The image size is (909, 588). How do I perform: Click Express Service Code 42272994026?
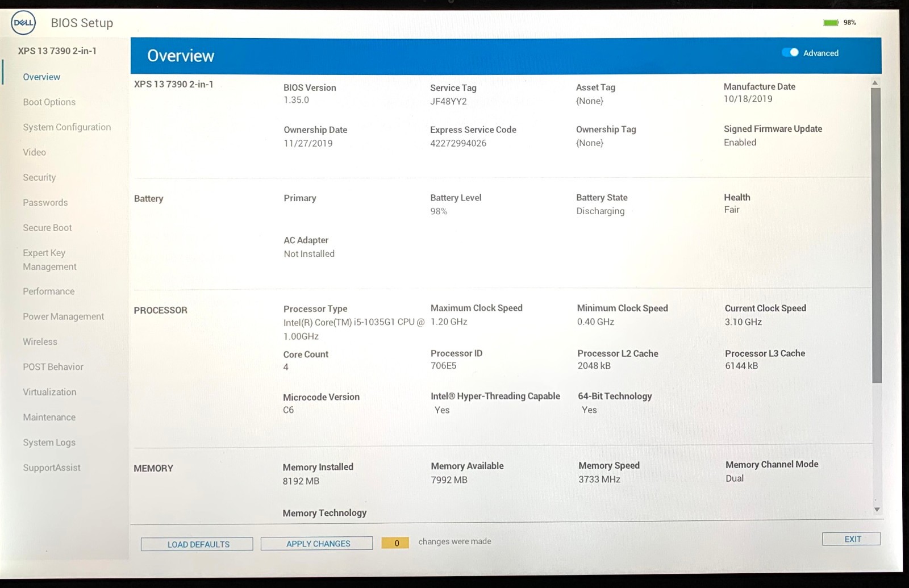coord(458,143)
